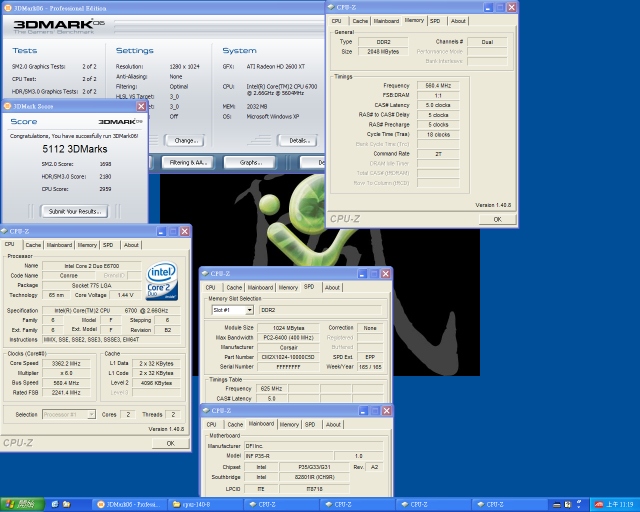This screenshot has height=512, width=640.
Task: Open the folder icon in quick launch
Action: 66,504
